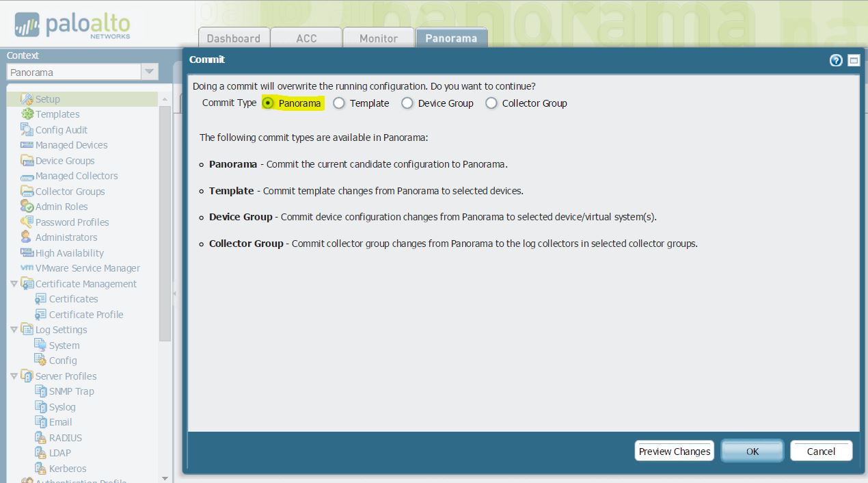Open the Commit dialog help icon
The height and width of the screenshot is (483, 868).
coord(836,60)
